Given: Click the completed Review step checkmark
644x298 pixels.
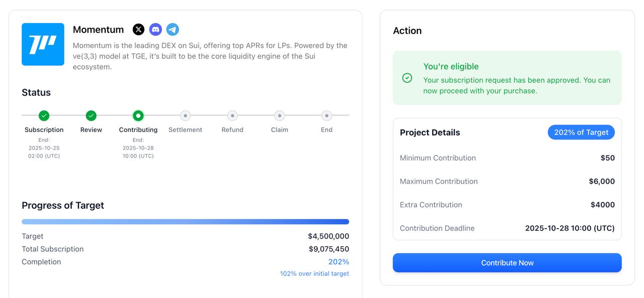Looking at the screenshot, I should (91, 116).
